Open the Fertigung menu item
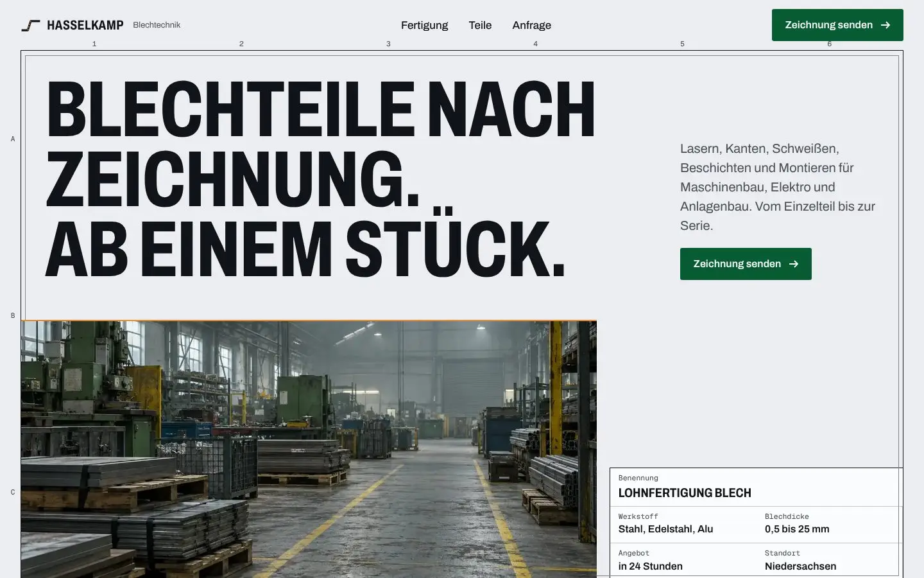This screenshot has width=924, height=578. (x=424, y=25)
